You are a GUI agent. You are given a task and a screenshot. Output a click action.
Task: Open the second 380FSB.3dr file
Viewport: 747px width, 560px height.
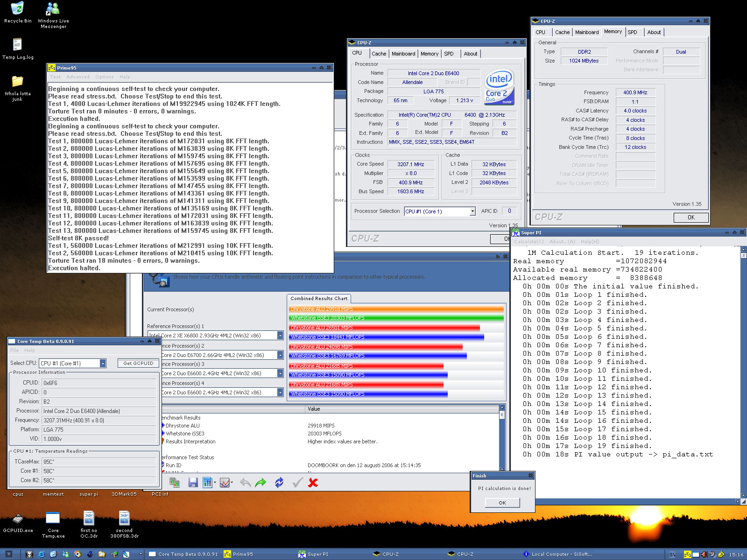click(x=124, y=525)
